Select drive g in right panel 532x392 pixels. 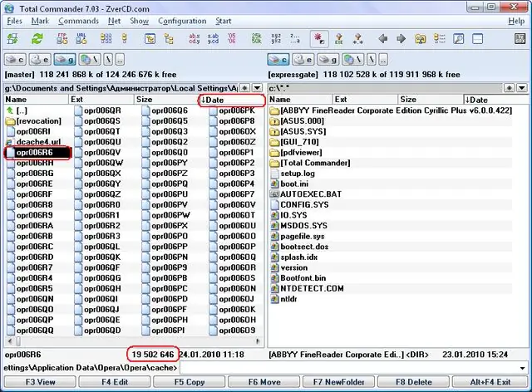(328, 60)
